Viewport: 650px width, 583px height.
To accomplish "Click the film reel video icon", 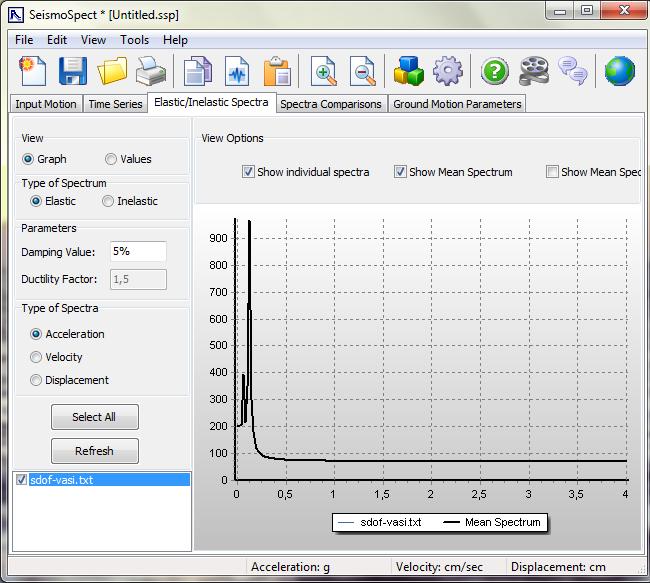I will (534, 71).
